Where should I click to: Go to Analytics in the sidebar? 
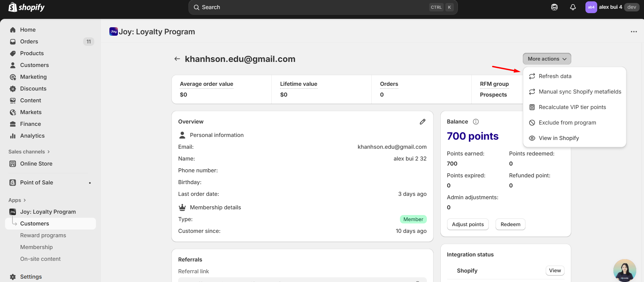32,136
